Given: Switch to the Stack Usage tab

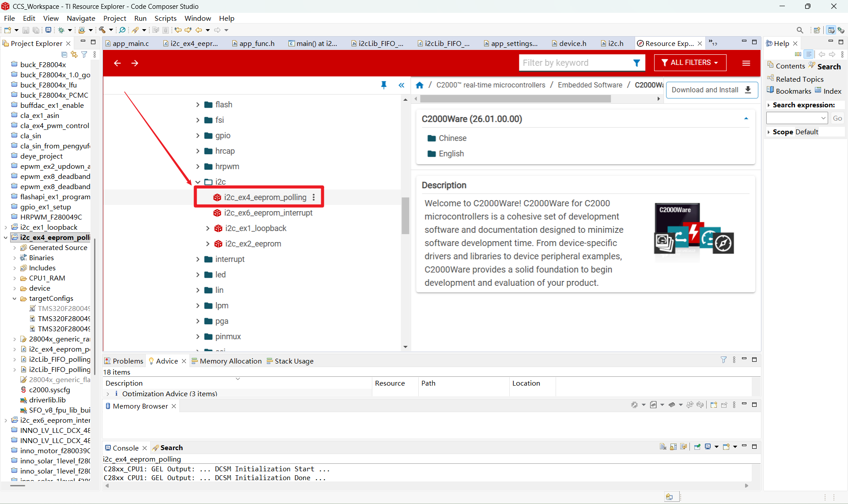Looking at the screenshot, I should (x=290, y=361).
